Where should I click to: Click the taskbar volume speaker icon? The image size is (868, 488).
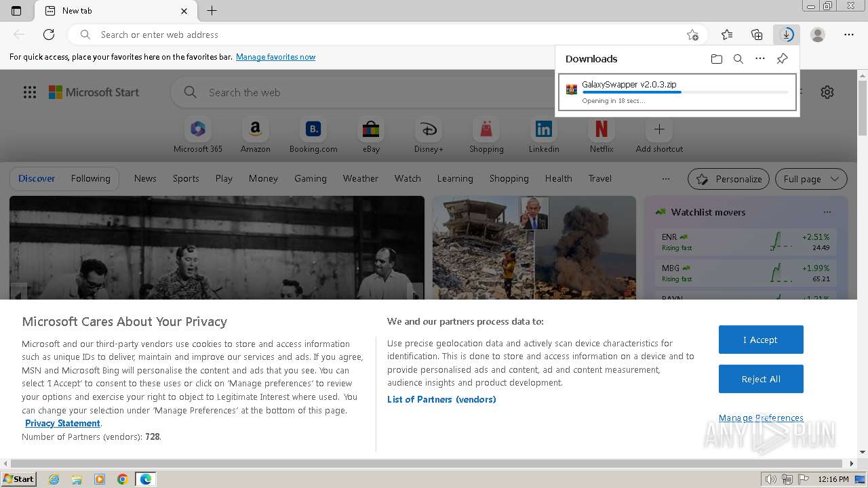[x=770, y=479]
